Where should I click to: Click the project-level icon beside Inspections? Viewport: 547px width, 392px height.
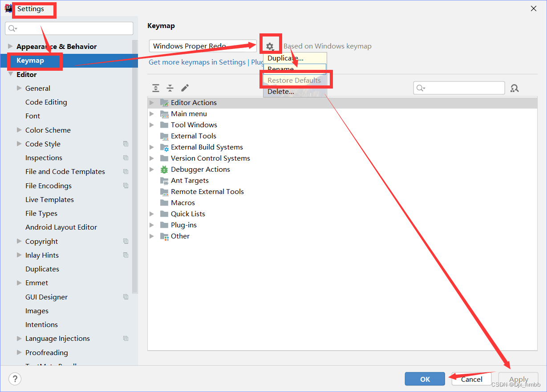point(126,158)
